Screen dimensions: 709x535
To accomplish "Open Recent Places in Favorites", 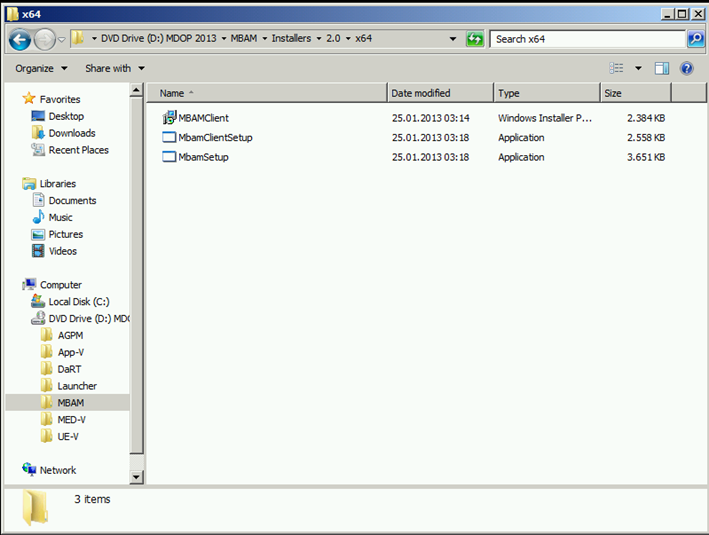I will point(79,150).
